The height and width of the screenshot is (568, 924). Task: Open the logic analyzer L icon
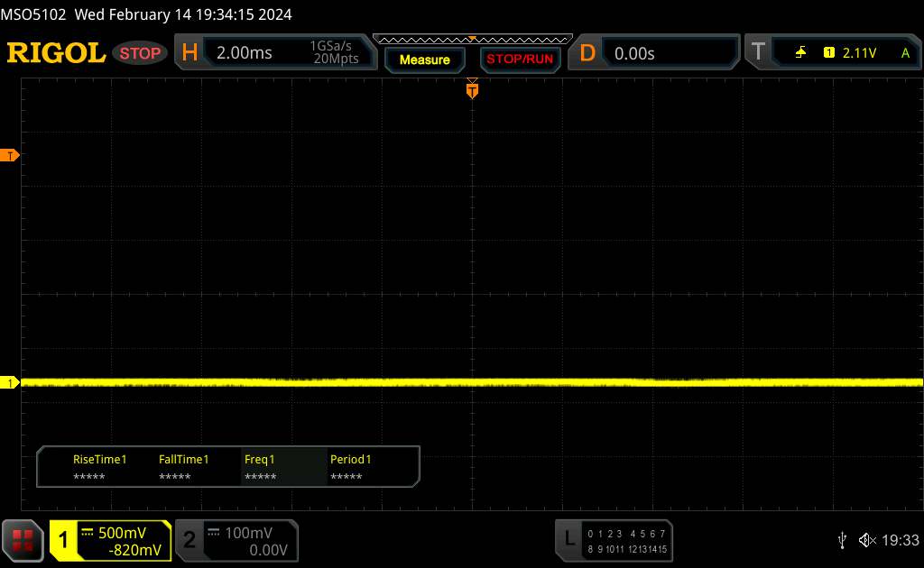[x=568, y=538]
